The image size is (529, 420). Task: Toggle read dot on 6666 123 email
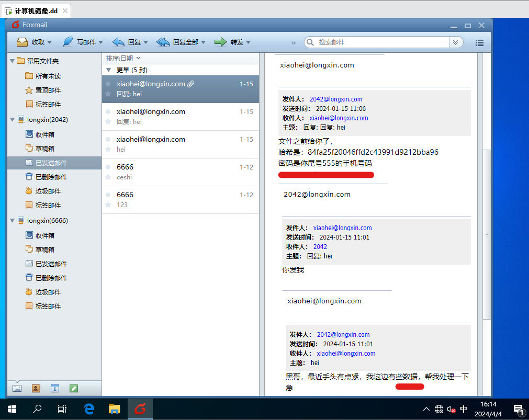click(108, 195)
